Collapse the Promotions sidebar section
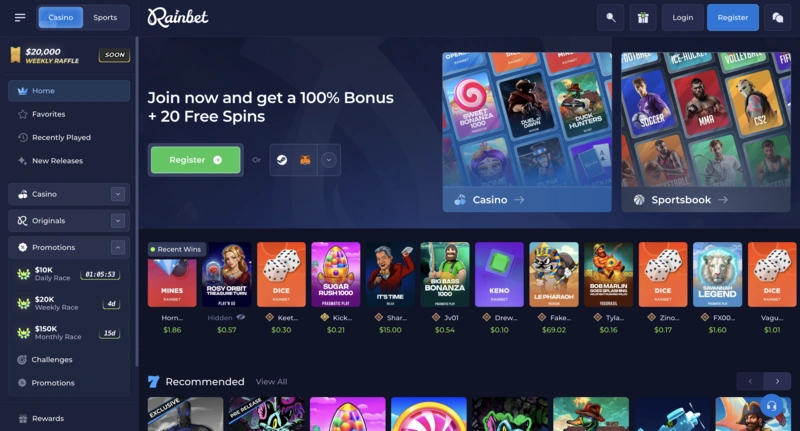The image size is (800, 431). (x=118, y=247)
